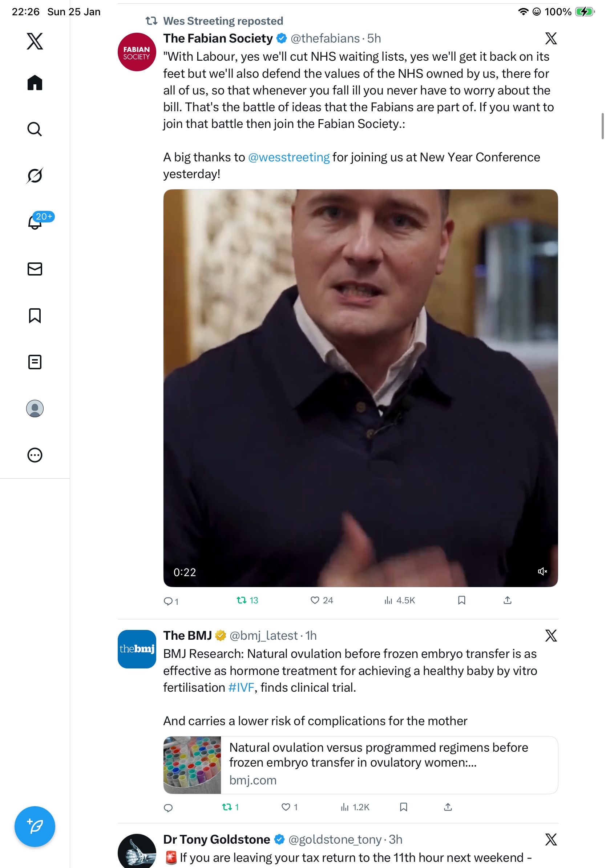Open Grok menu on Fabian Society post
606x868 pixels.
coord(551,39)
